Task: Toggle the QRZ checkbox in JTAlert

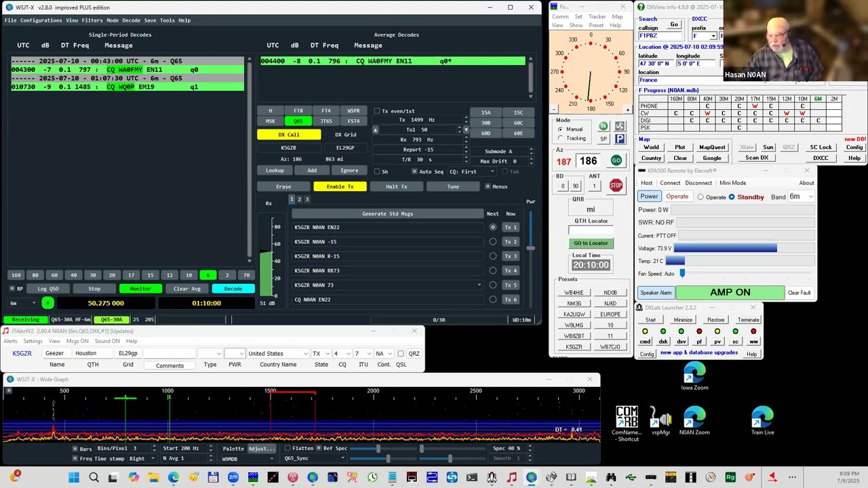Action: 401,354
